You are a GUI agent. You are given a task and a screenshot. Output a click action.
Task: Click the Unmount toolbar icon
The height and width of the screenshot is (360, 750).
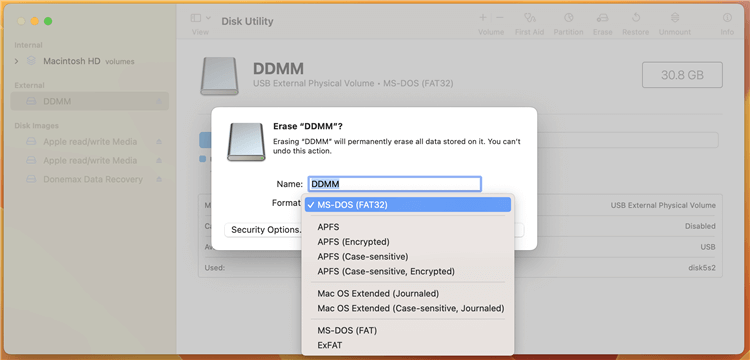tap(675, 18)
